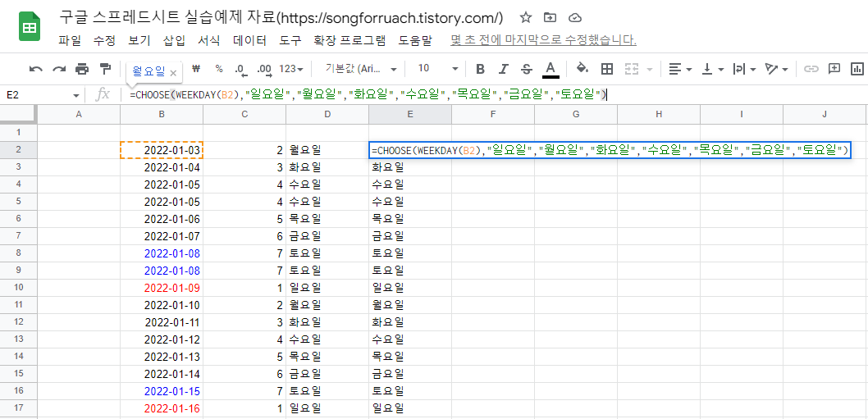Open the 확장 프로그램 menu

coord(349,40)
